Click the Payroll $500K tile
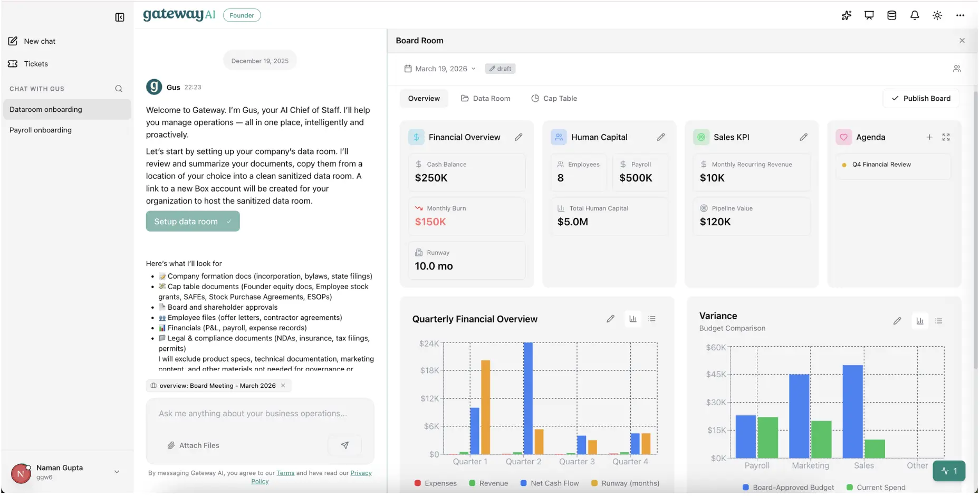This screenshot has width=980, height=496. pos(640,172)
